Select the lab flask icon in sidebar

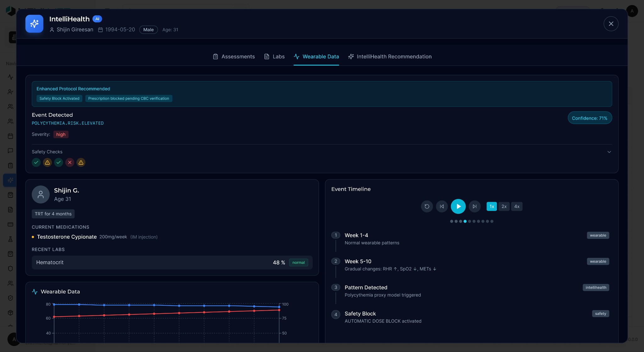pos(10,239)
